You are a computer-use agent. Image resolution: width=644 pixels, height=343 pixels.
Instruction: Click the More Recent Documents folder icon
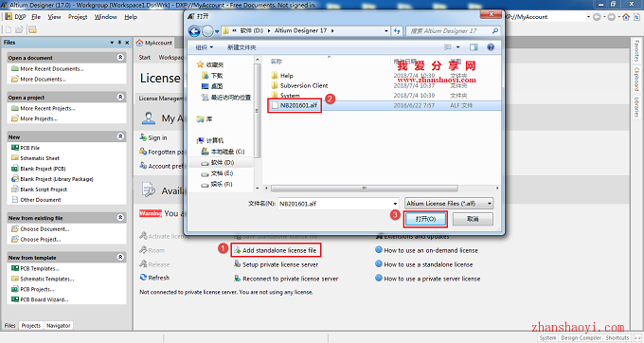(x=15, y=68)
